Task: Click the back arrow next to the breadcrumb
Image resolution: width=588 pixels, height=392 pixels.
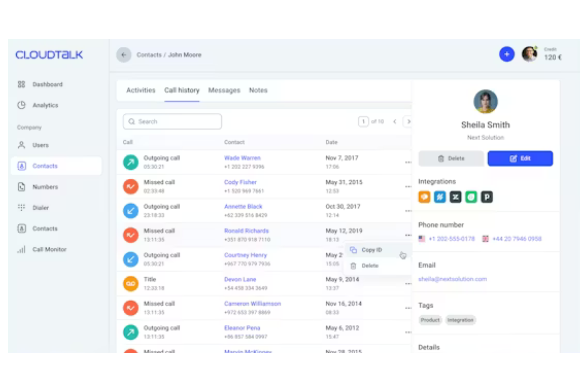Action: coord(124,55)
